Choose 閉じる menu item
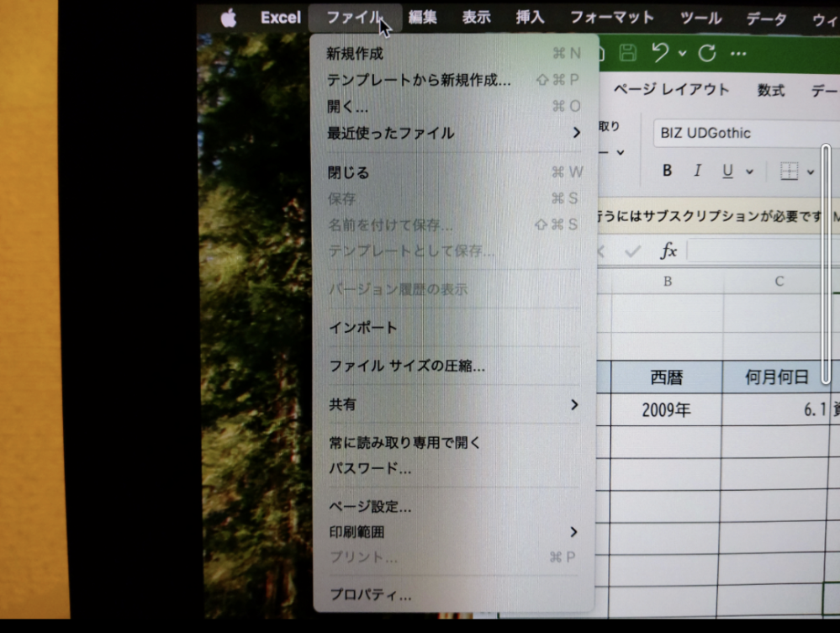 [454, 172]
